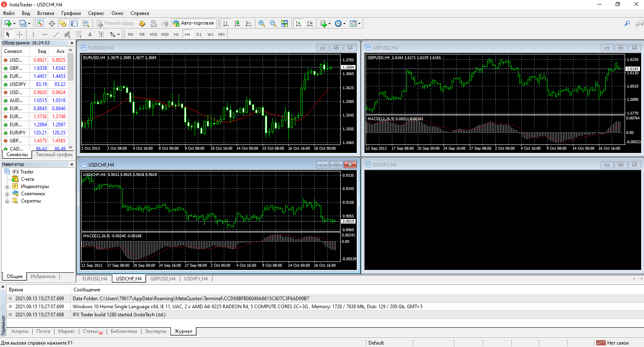Select the Text Label tool
The width and height of the screenshot is (644, 347).
point(101,34)
